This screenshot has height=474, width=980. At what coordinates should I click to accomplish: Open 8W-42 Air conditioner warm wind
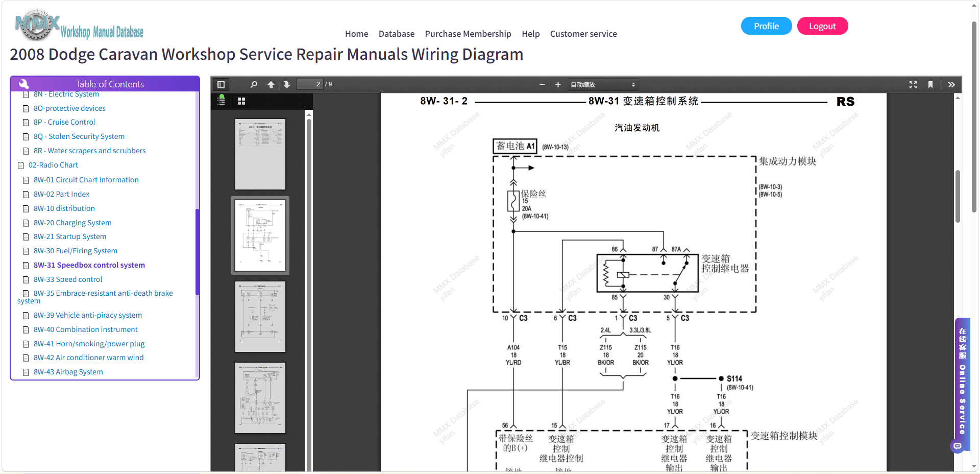89,358
